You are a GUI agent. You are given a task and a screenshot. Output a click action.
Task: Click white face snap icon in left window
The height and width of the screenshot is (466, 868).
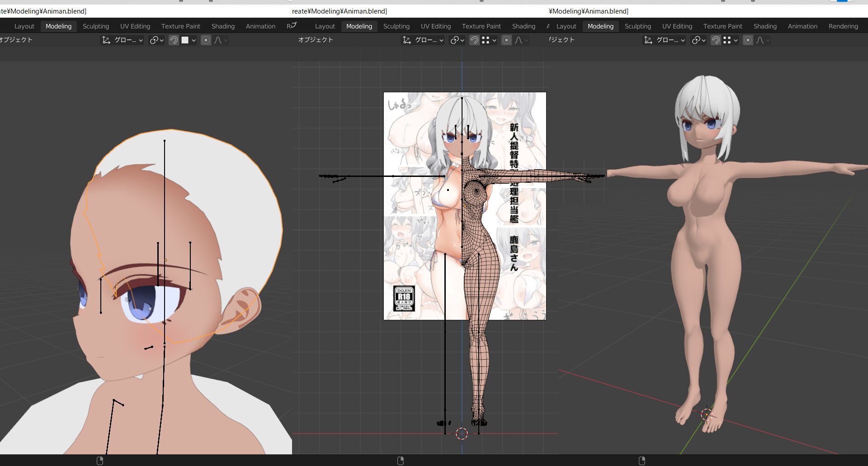click(x=185, y=40)
